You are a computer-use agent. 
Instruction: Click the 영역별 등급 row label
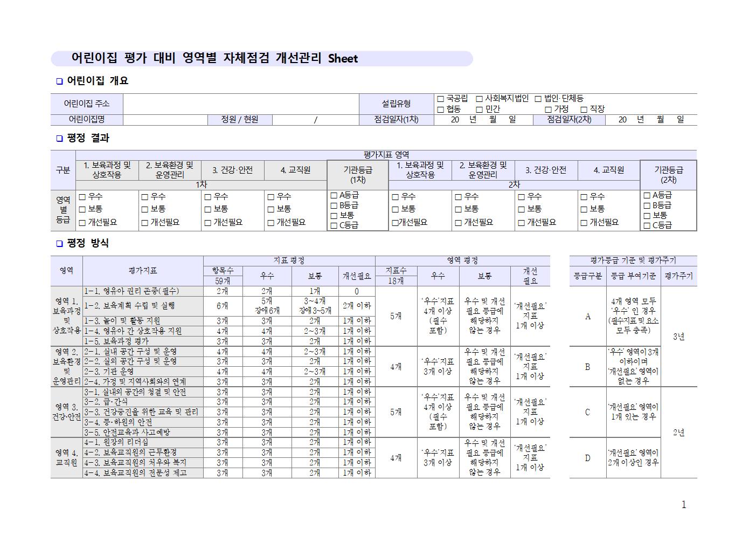pos(63,210)
